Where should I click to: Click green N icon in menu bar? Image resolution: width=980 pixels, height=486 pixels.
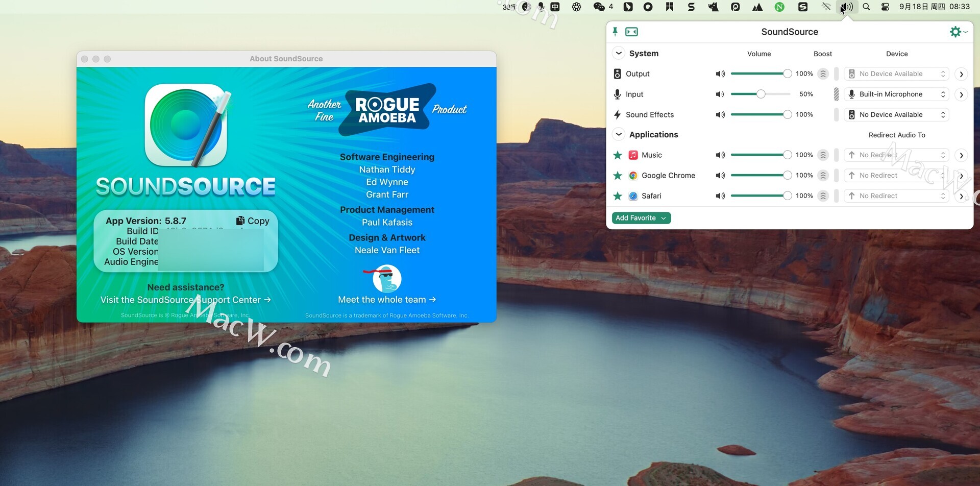click(779, 7)
